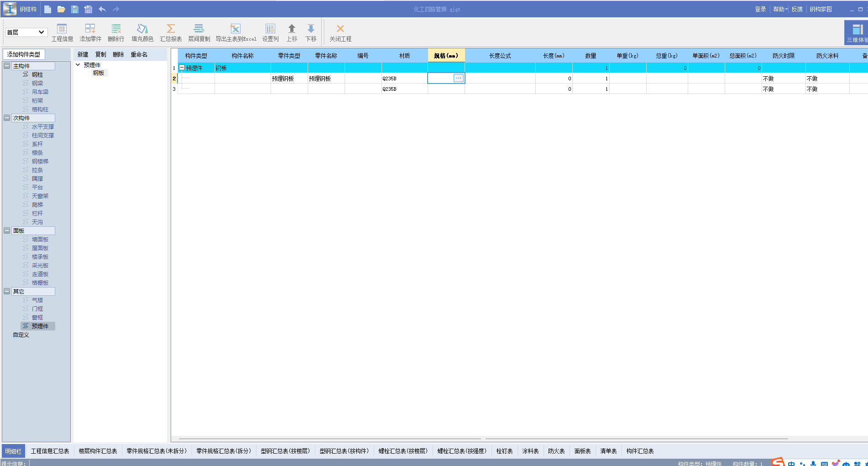Save project with the floppy disk icon
Screen dimensions: 868x466
point(75,9)
